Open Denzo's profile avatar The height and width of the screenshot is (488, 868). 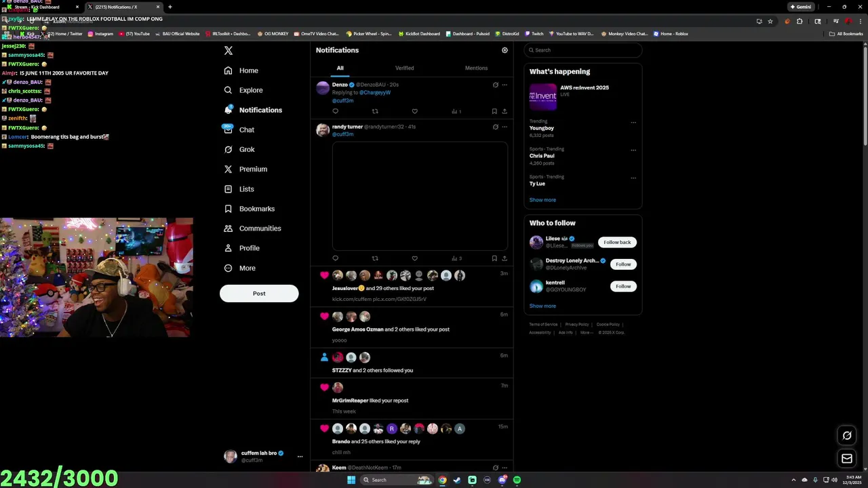pos(323,88)
